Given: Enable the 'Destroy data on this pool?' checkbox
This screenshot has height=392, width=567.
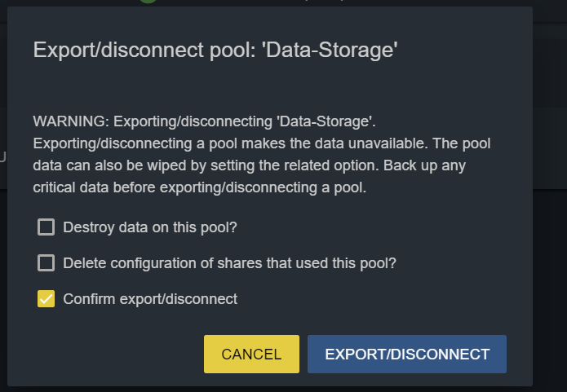Looking at the screenshot, I should tap(47, 227).
